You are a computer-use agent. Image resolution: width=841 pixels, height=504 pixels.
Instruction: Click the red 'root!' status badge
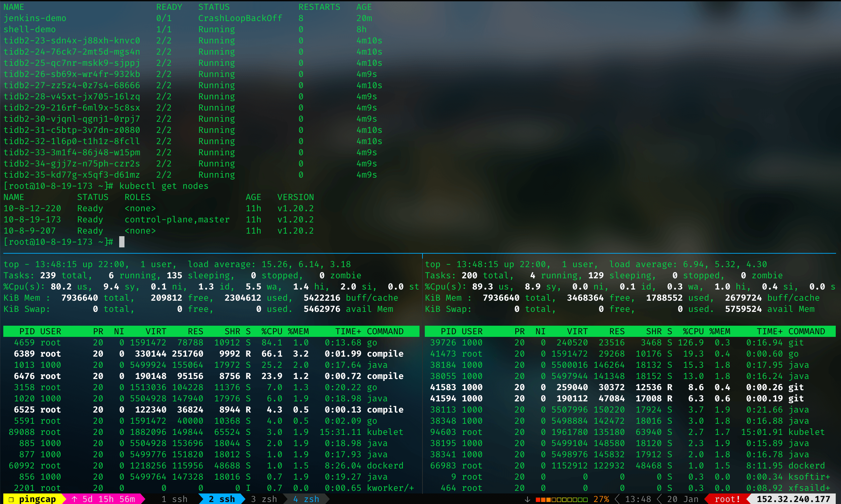[727, 499]
